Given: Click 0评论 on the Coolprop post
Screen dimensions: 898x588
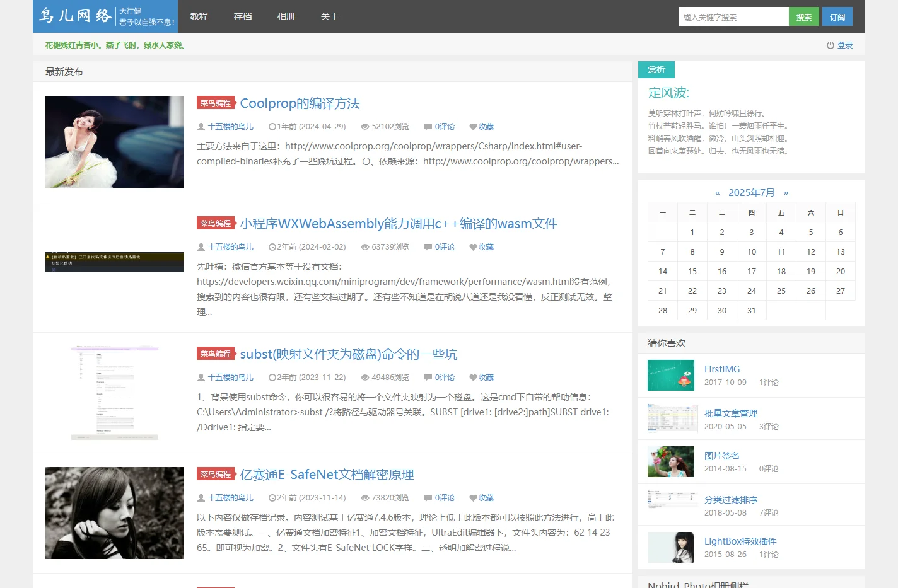Looking at the screenshot, I should [445, 127].
